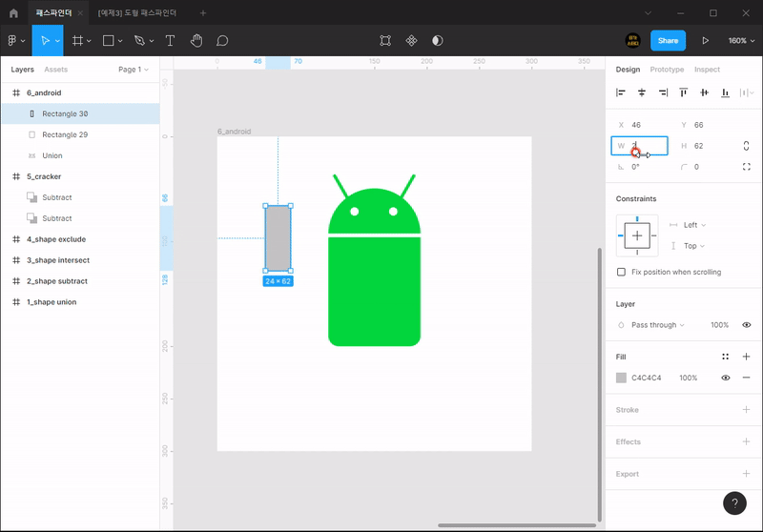Toggle constrain proportions lock
Viewport: 763px width, 532px height.
746,146
